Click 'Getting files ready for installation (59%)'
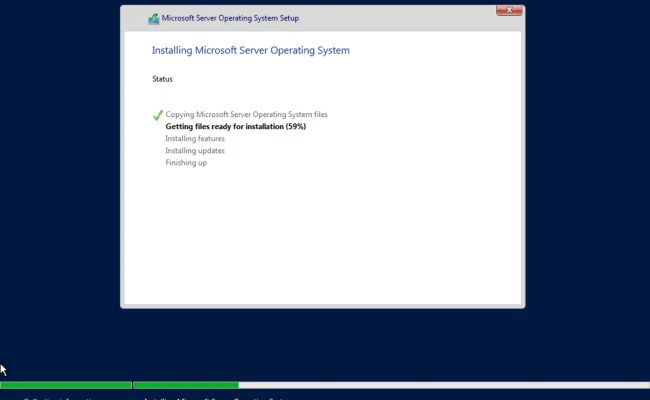 coord(235,126)
